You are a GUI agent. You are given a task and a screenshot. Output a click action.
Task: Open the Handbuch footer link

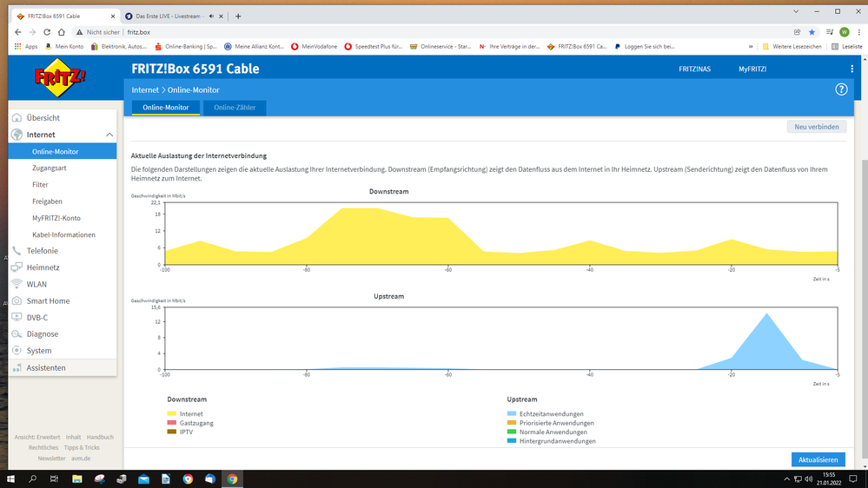click(x=100, y=437)
